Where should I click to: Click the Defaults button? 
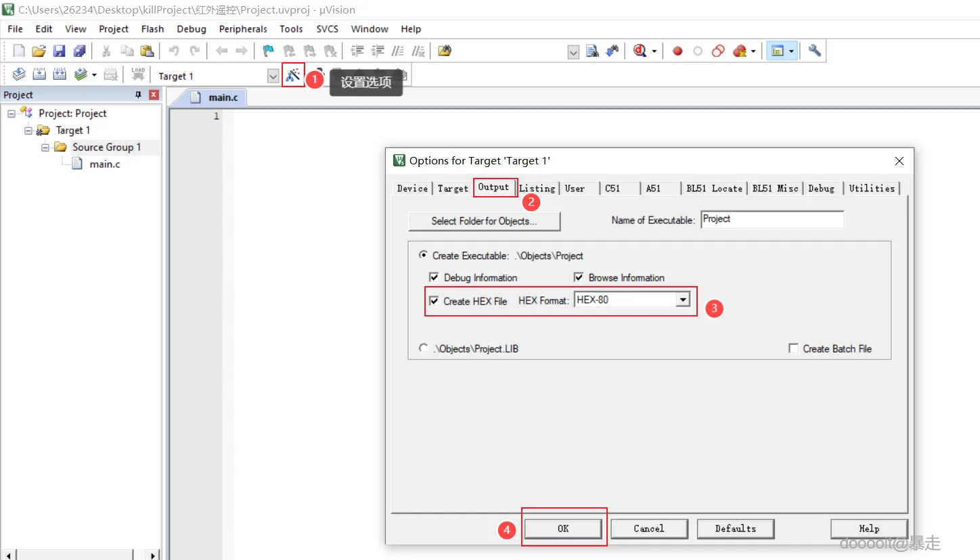pos(736,528)
